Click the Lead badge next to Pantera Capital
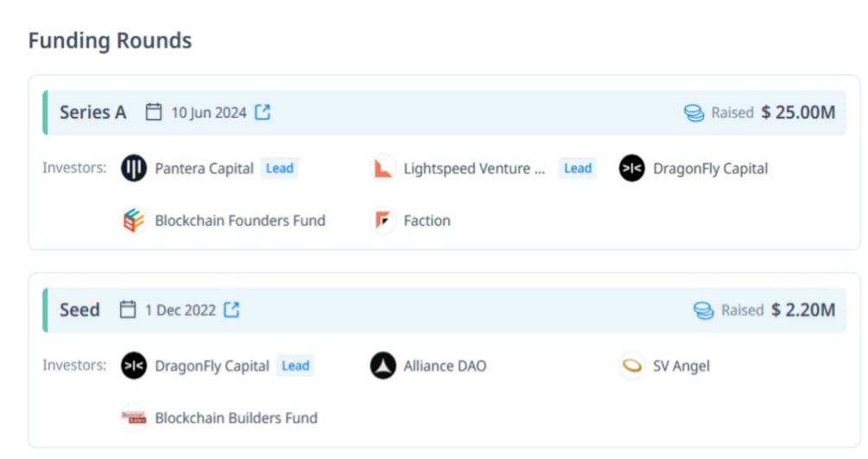 pyautogui.click(x=280, y=168)
